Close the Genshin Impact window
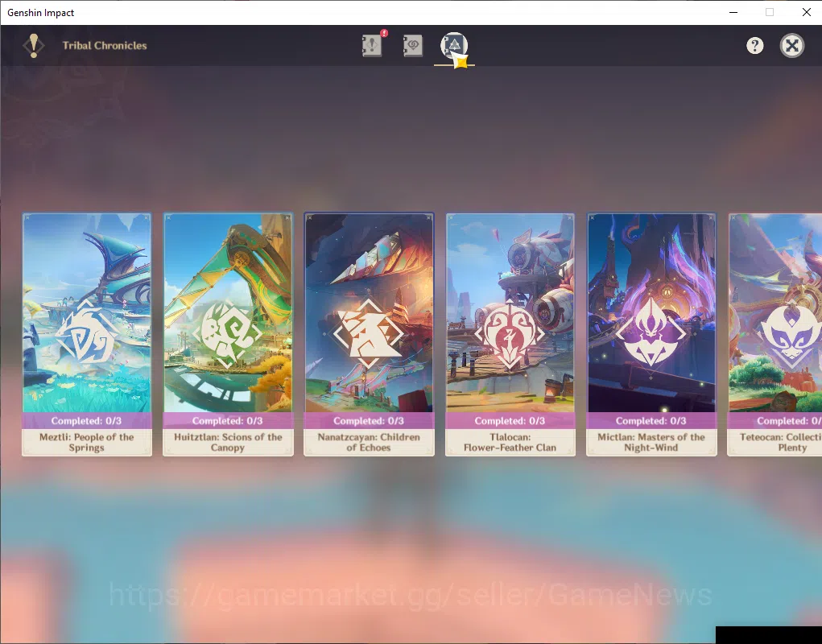Image resolution: width=822 pixels, height=644 pixels. click(806, 12)
